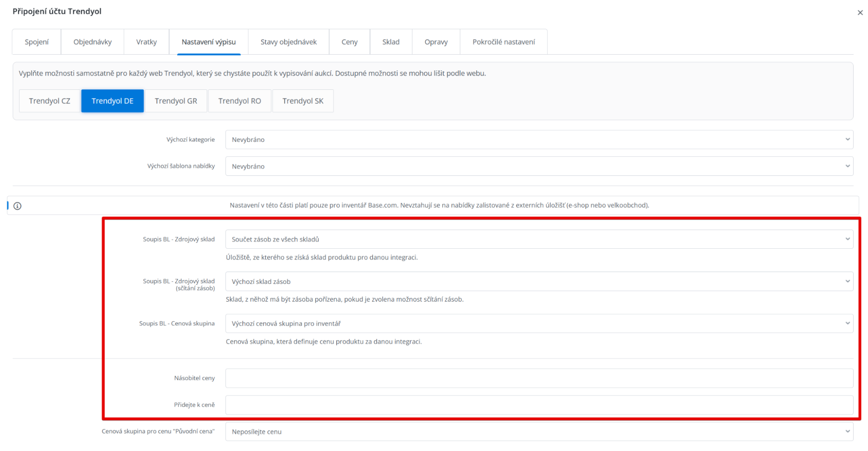Expand the Výchozí šablona nabídky dropdown
This screenshot has width=868, height=451.
539,166
